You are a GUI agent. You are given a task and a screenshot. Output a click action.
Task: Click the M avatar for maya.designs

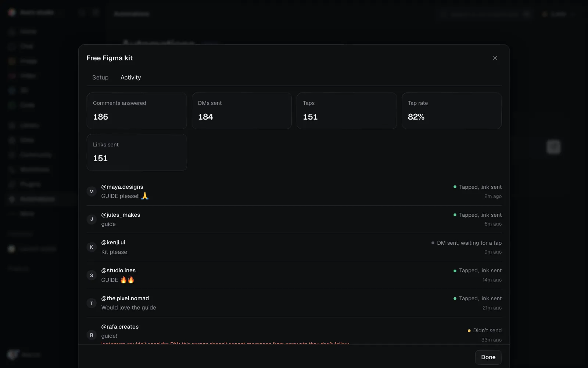pos(92,191)
